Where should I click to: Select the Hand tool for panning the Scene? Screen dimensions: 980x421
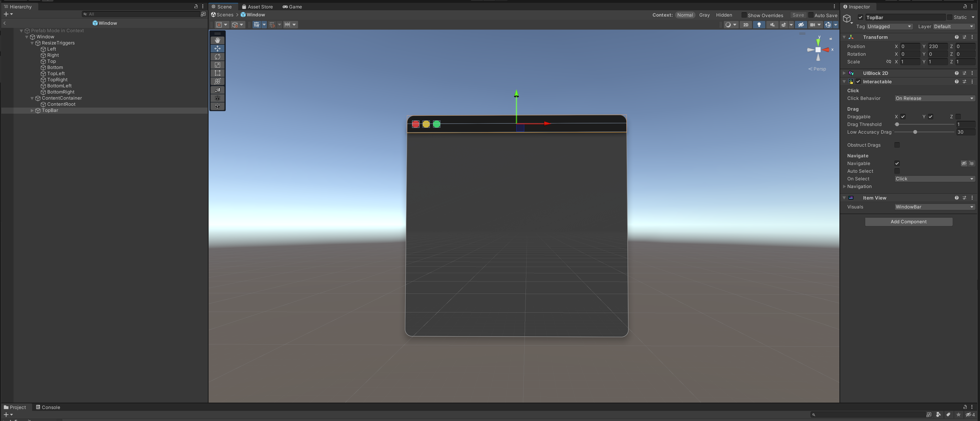point(218,40)
